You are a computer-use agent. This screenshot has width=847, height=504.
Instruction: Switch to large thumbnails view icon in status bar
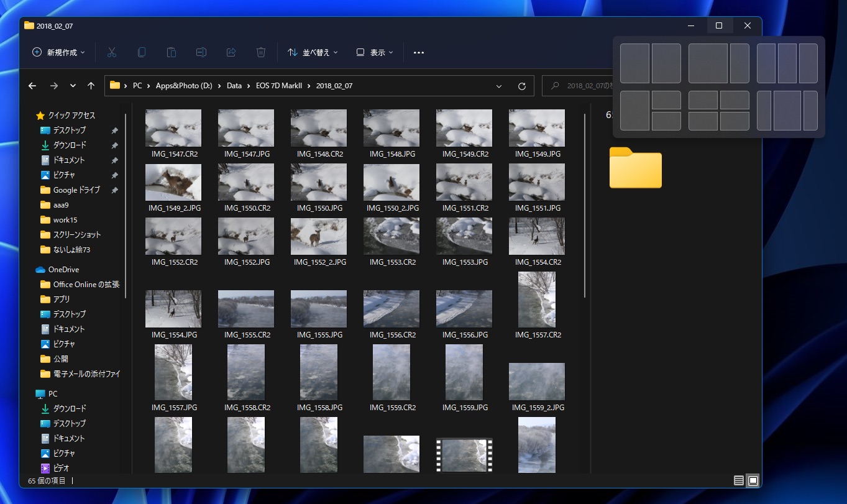pos(753,480)
